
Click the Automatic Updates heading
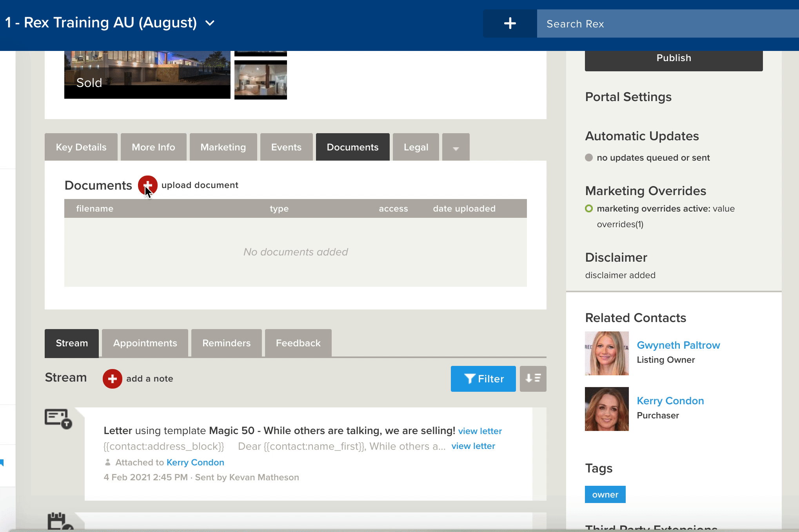(642, 136)
